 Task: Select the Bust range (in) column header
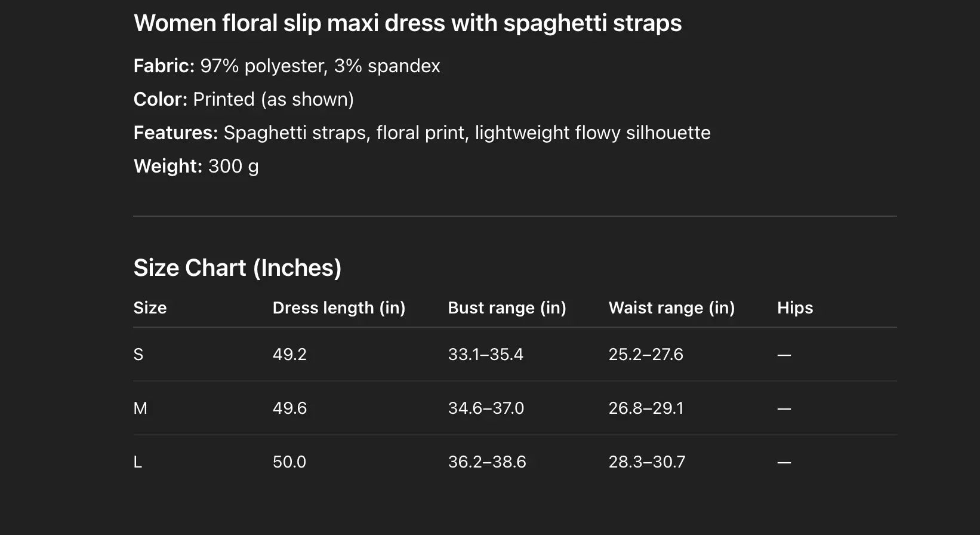tap(507, 308)
